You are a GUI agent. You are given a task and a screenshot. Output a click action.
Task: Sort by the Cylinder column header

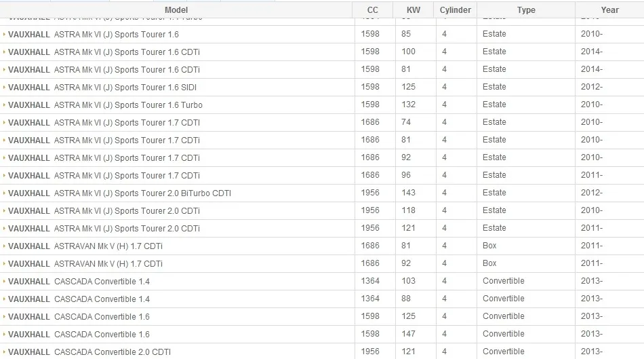[x=455, y=10]
